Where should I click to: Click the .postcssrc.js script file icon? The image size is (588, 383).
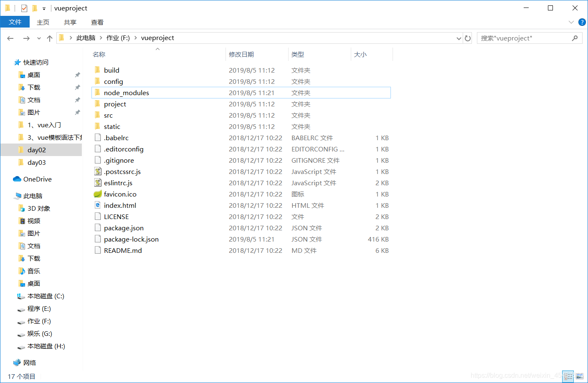coord(98,171)
